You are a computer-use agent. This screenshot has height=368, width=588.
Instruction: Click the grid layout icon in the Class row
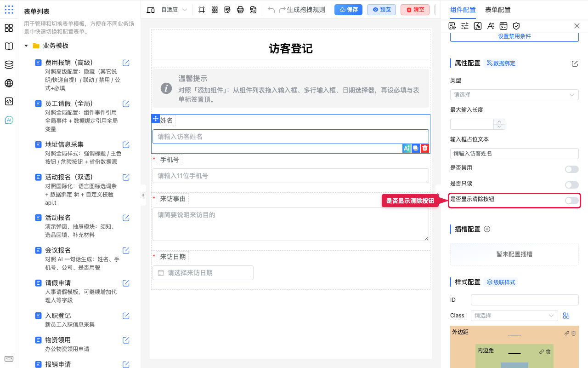[x=566, y=316]
